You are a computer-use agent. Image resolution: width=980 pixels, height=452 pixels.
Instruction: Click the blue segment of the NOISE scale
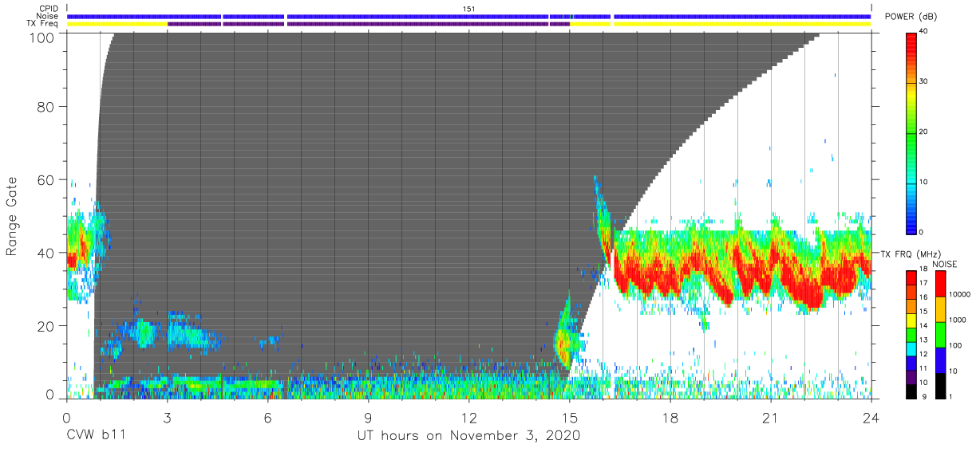pos(940,359)
